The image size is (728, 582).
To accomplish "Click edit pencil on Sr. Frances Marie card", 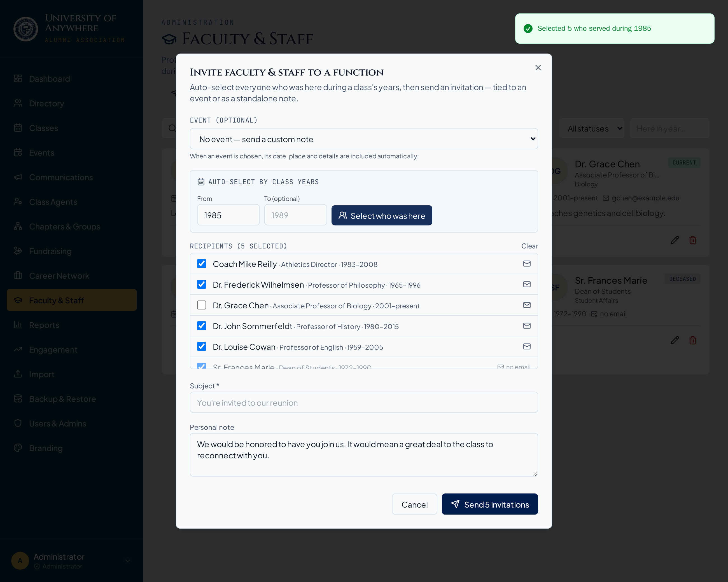I will pyautogui.click(x=675, y=340).
